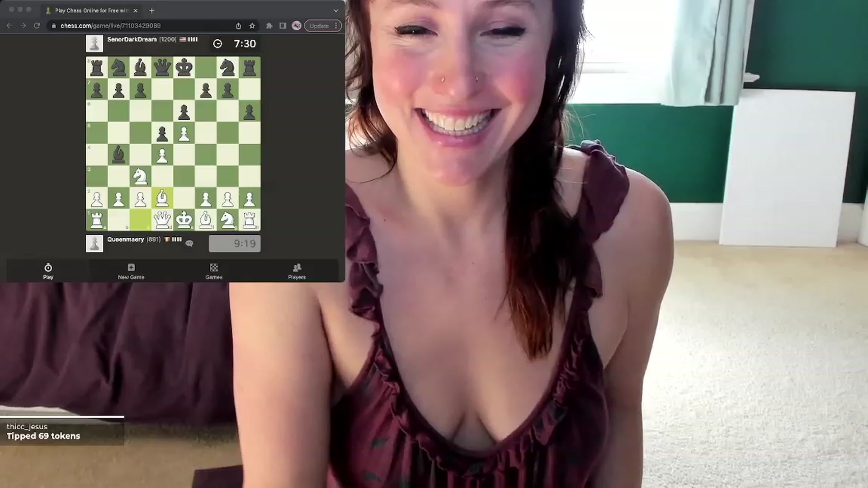The image size is (868, 488).
Task: Open the browser extensions puzzle icon
Action: pyautogui.click(x=269, y=26)
